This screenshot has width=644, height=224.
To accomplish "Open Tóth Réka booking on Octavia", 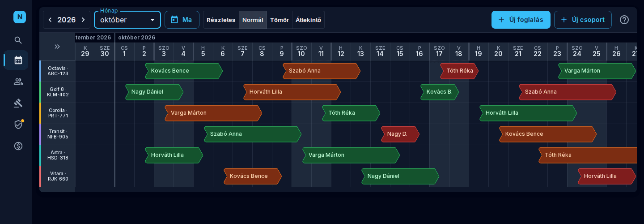I will coord(459,71).
